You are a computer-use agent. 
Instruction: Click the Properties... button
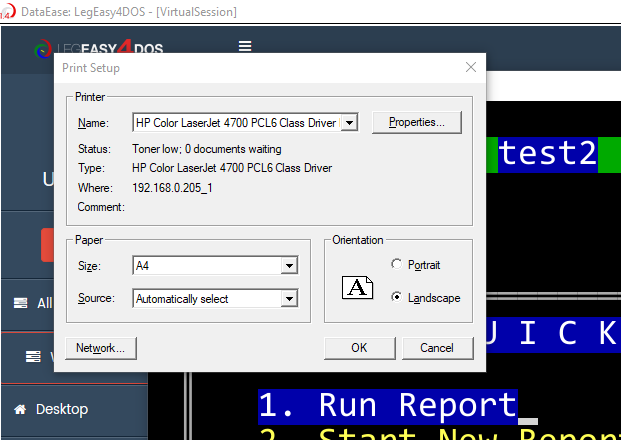click(x=417, y=122)
